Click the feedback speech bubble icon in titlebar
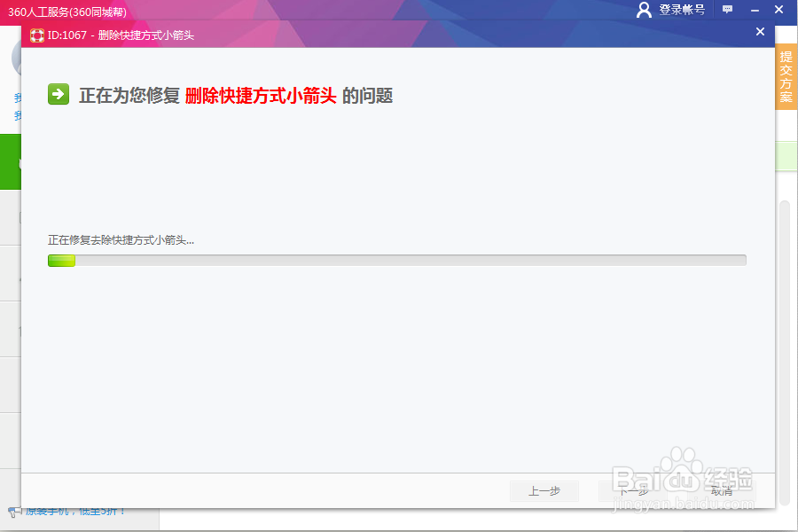This screenshot has width=798, height=532. coord(727,9)
